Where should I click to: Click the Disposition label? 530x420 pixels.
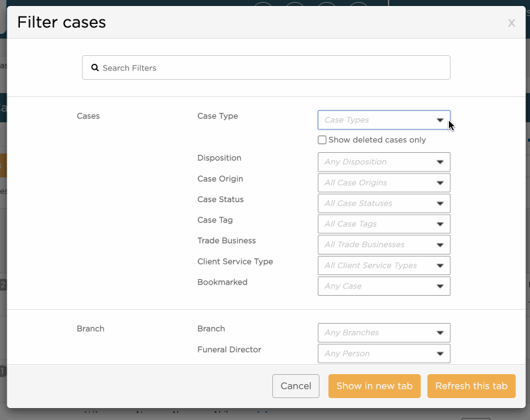219,158
